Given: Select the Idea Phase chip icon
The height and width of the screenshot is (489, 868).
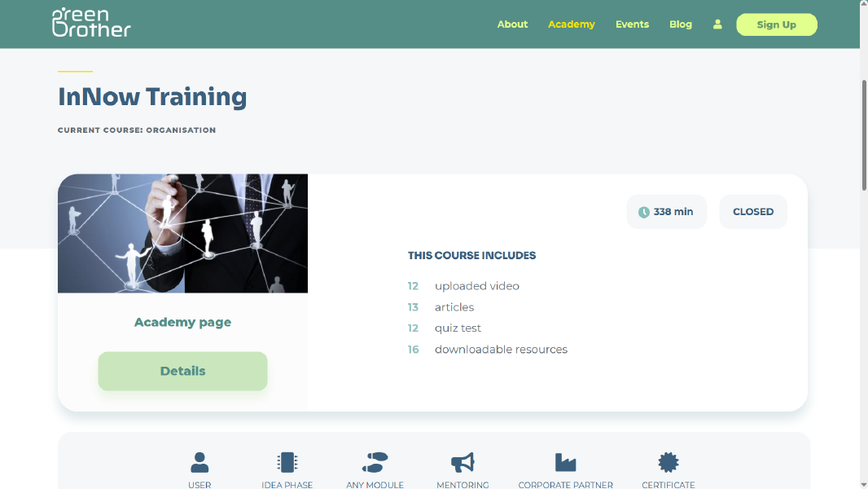Looking at the screenshot, I should point(287,462).
